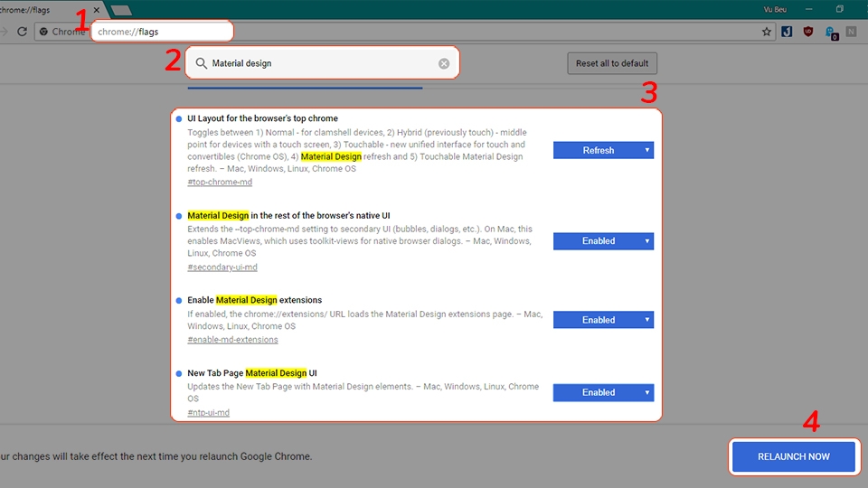Close the chrome://flags tab
The height and width of the screenshot is (488, 868).
(x=97, y=10)
